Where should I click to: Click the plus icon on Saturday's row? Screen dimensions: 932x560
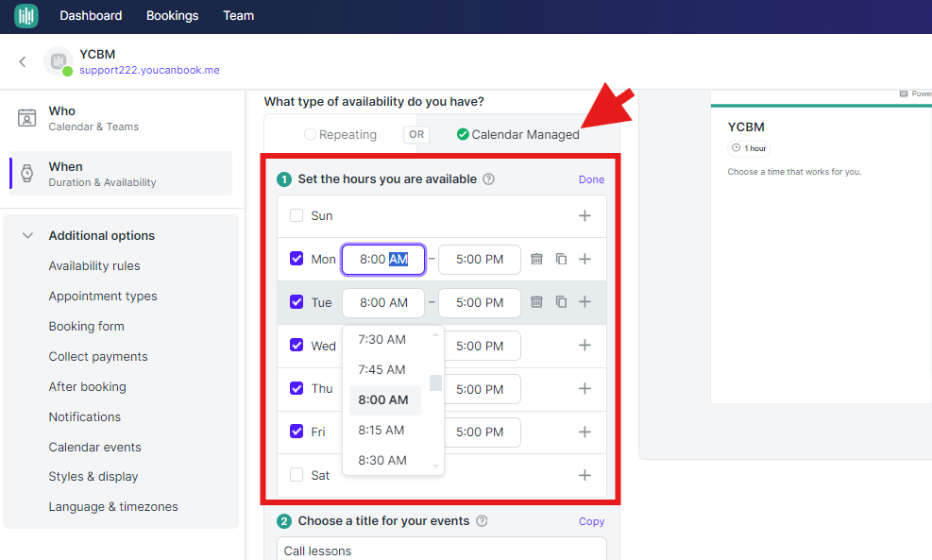[x=585, y=475]
